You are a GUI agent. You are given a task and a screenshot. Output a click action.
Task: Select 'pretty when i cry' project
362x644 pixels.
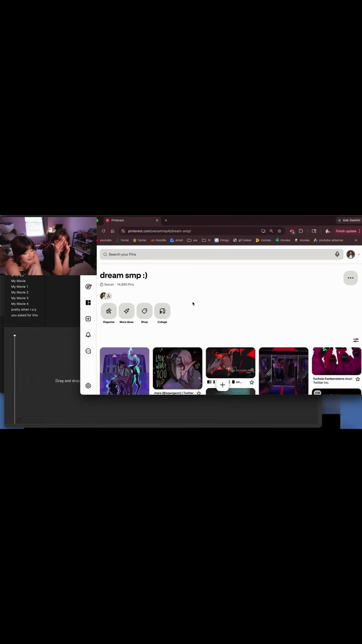pyautogui.click(x=24, y=310)
